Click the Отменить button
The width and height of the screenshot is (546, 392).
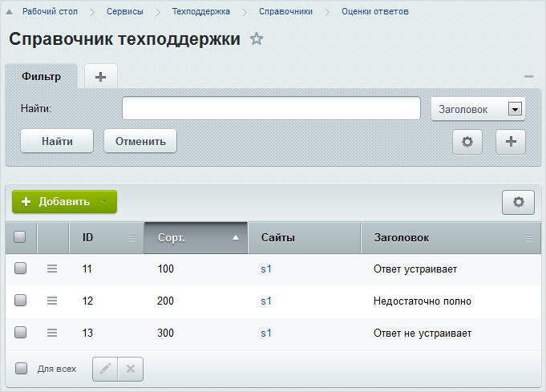tap(140, 141)
